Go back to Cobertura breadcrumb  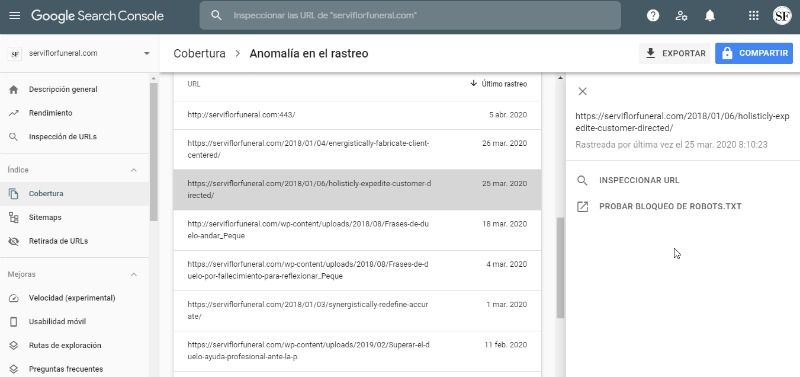[199, 54]
